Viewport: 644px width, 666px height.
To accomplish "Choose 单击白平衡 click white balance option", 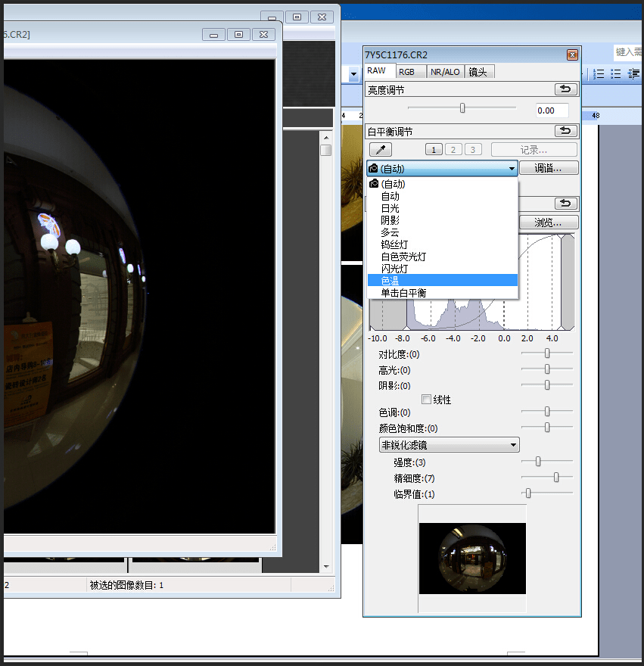I will [442, 293].
